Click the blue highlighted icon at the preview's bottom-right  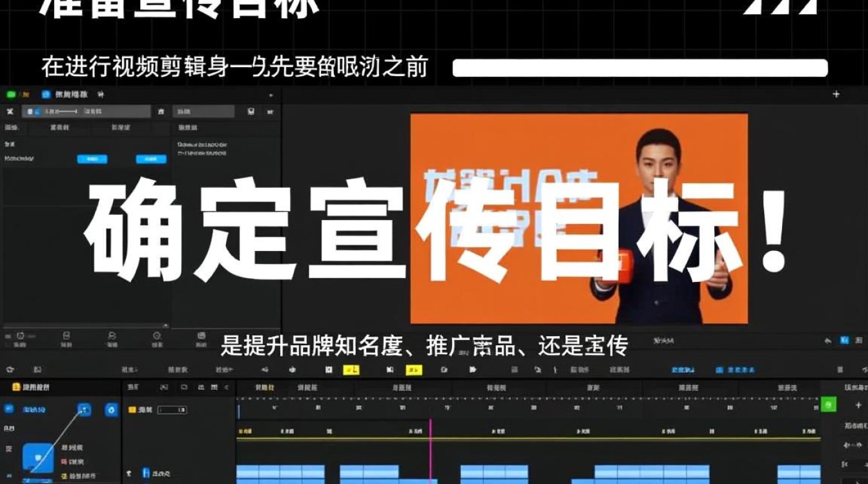pyautogui.click(x=844, y=340)
